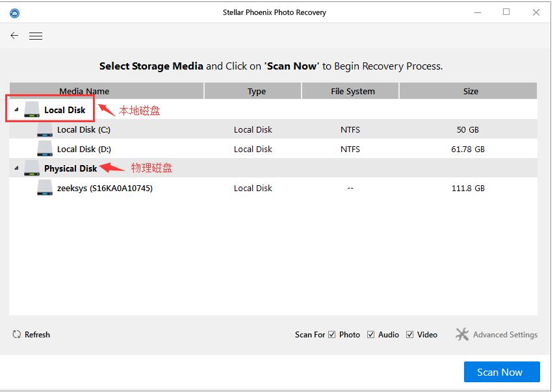This screenshot has width=557, height=392.
Task: Open the hamburger menu icon
Action: tap(36, 36)
